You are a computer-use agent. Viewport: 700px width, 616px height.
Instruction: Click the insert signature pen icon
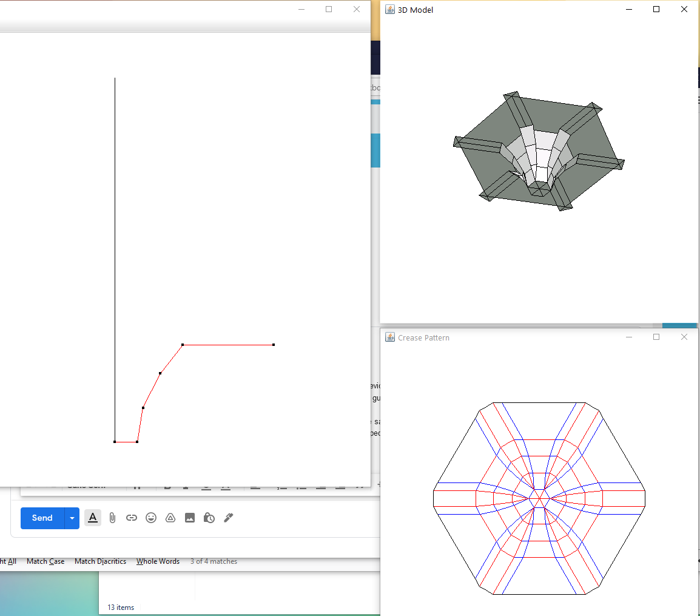click(x=229, y=518)
